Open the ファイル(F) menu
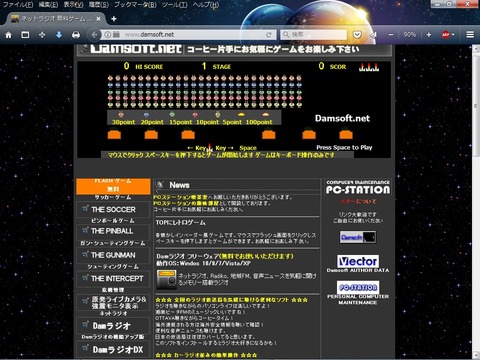Viewport: 480px width, 360px height. point(18,5)
